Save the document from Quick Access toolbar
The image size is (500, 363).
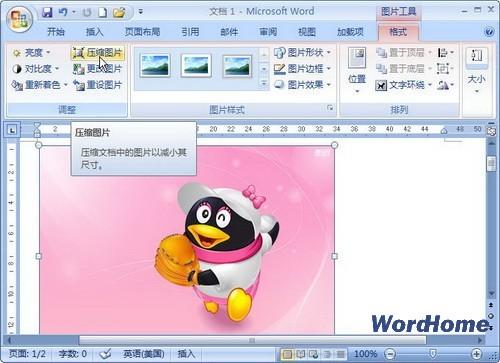[47, 12]
